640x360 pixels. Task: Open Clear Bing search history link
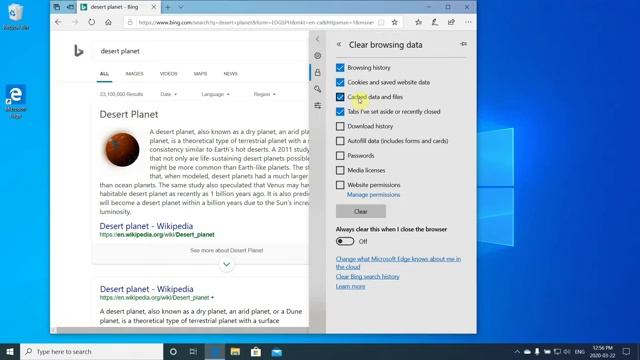367,277
